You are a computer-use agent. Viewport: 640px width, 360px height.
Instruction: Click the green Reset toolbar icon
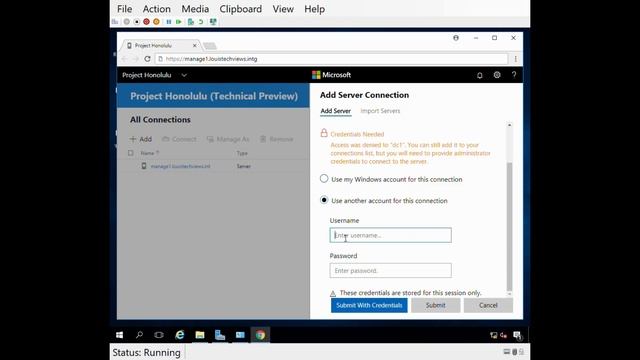click(x=178, y=22)
